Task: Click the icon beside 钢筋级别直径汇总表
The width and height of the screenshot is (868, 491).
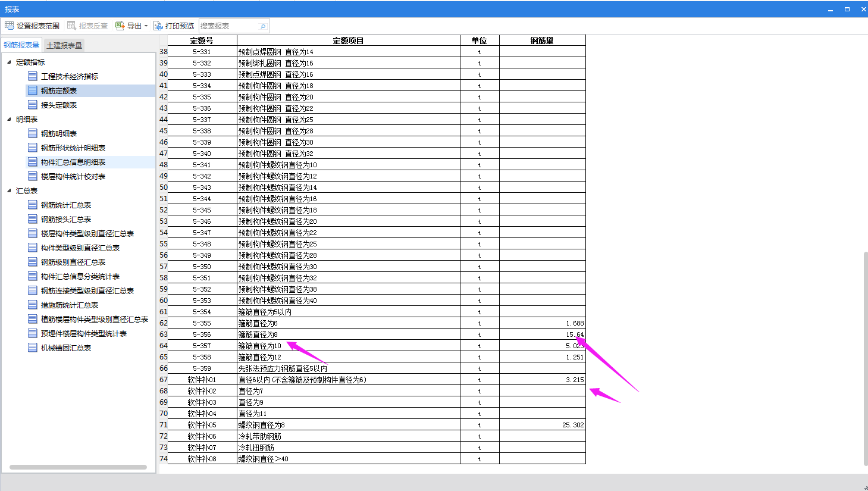Action: [33, 262]
